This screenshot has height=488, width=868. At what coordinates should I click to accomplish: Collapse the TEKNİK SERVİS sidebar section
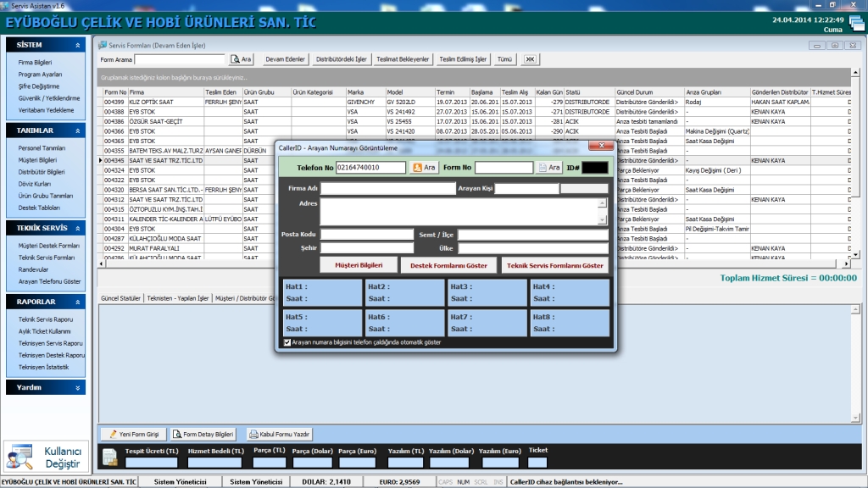[77, 229]
